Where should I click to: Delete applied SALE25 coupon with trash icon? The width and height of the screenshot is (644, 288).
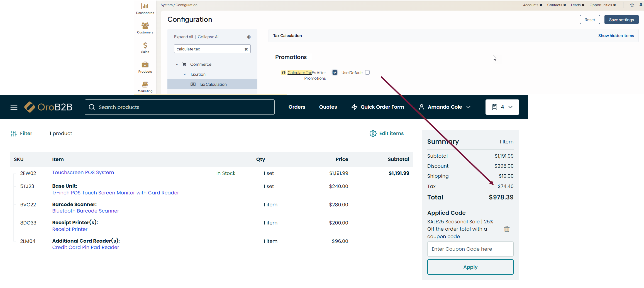pos(507,229)
